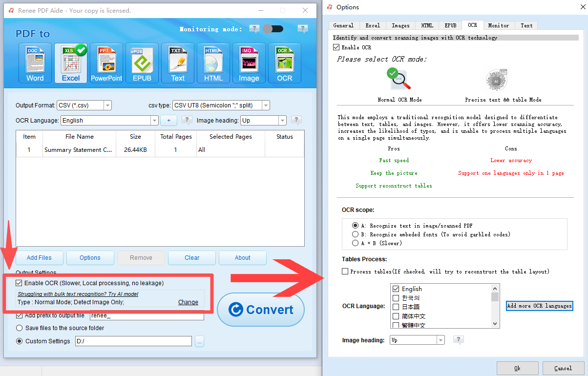Enable the Monitoring mode toggle

coord(273,29)
